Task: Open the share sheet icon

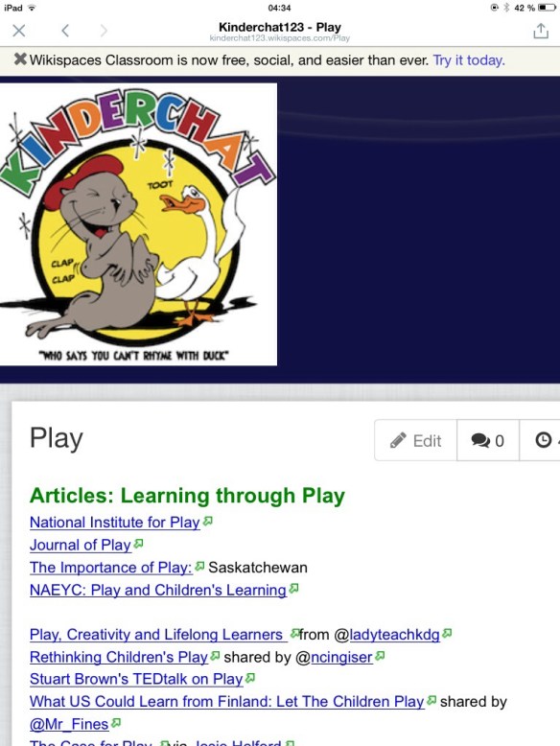Action: [541, 31]
